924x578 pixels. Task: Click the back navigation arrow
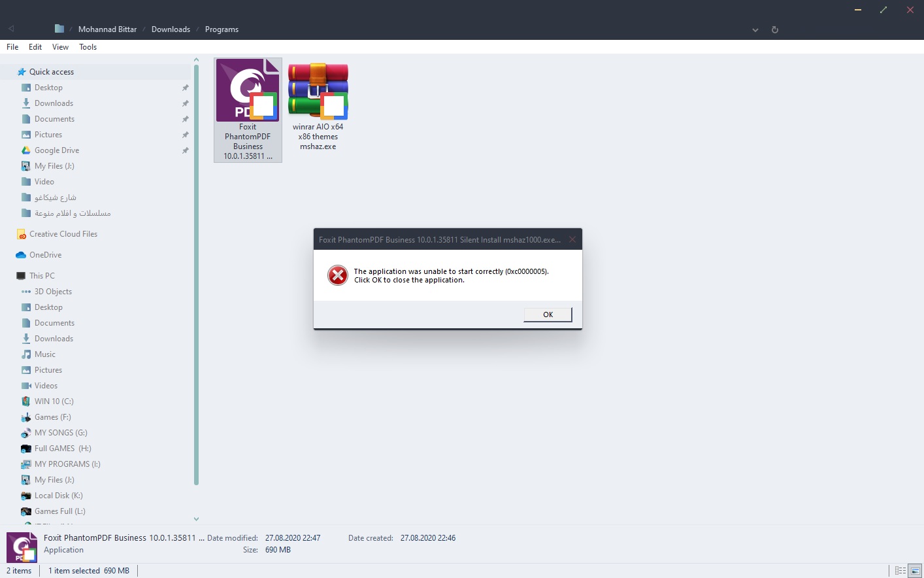[x=11, y=29]
